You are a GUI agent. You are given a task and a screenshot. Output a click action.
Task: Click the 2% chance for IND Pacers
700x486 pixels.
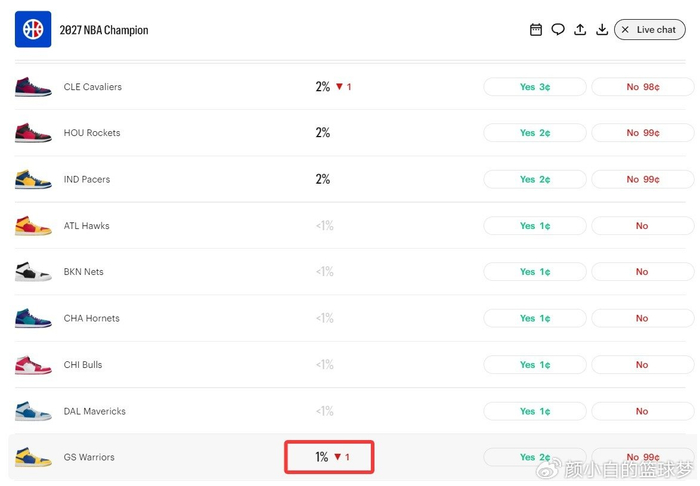coord(323,179)
